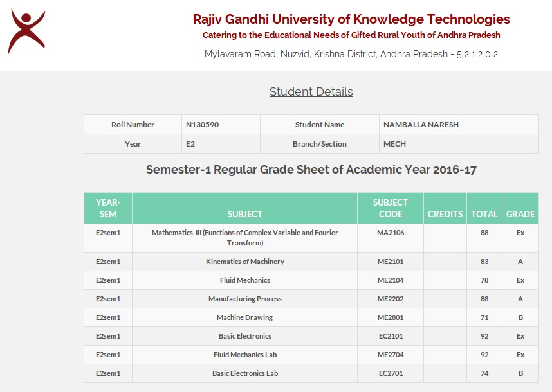Viewport: 552px width, 392px height.
Task: Click the Year value E2
Action: coord(190,144)
